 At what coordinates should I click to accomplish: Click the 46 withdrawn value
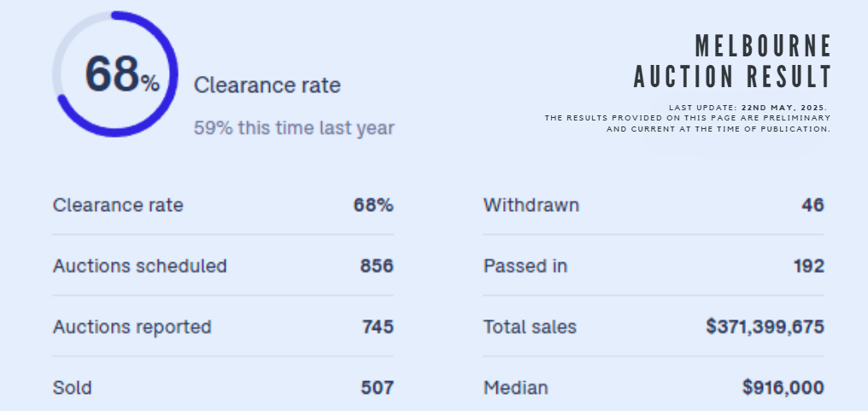[812, 205]
